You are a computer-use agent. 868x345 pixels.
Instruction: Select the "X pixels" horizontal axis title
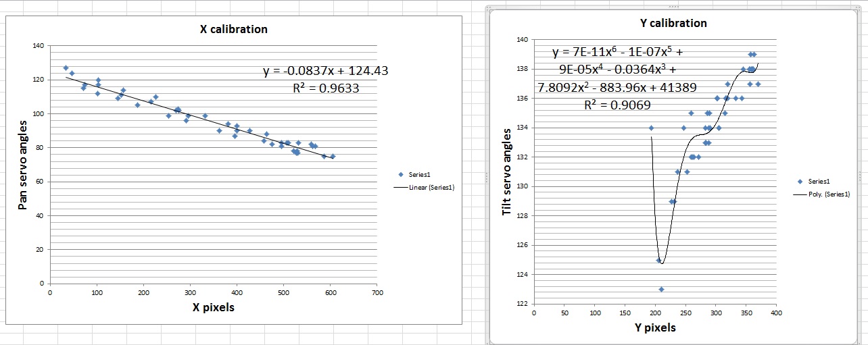coord(213,307)
